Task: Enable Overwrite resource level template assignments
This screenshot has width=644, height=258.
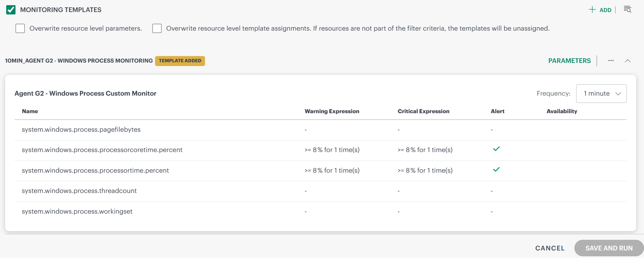Action: [157, 28]
